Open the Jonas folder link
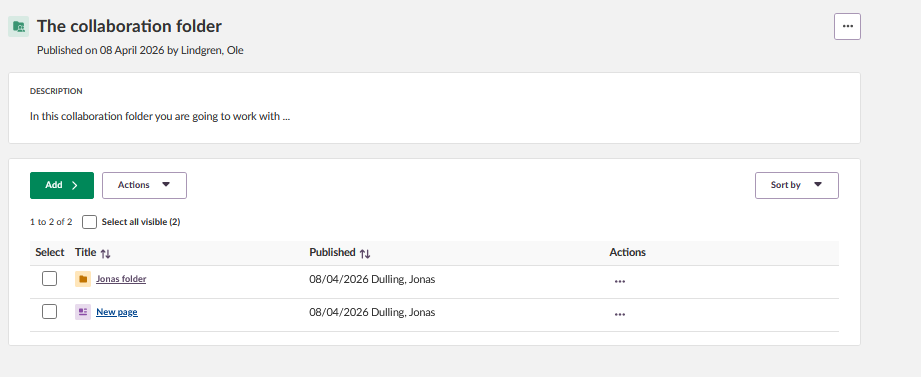 121,279
